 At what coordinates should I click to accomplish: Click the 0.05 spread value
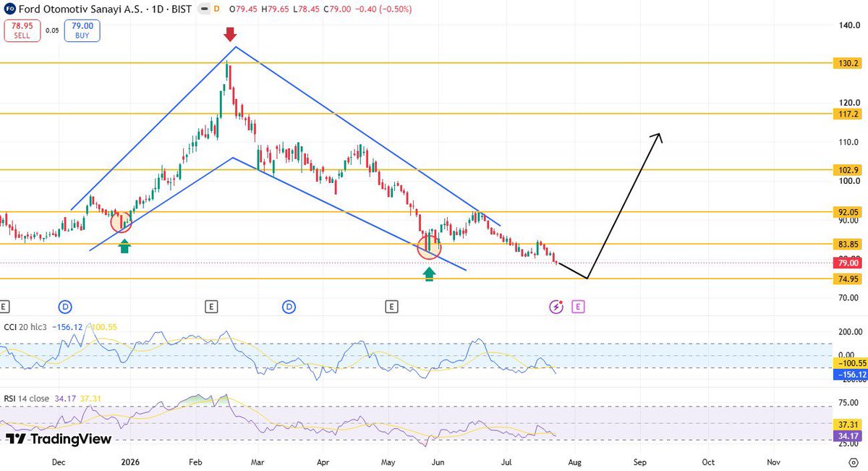[x=52, y=30]
